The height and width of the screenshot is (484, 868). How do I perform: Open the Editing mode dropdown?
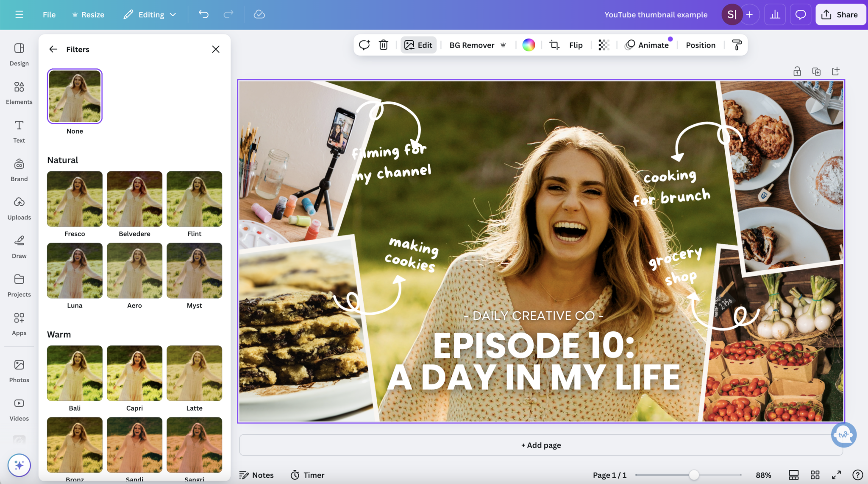coord(150,14)
